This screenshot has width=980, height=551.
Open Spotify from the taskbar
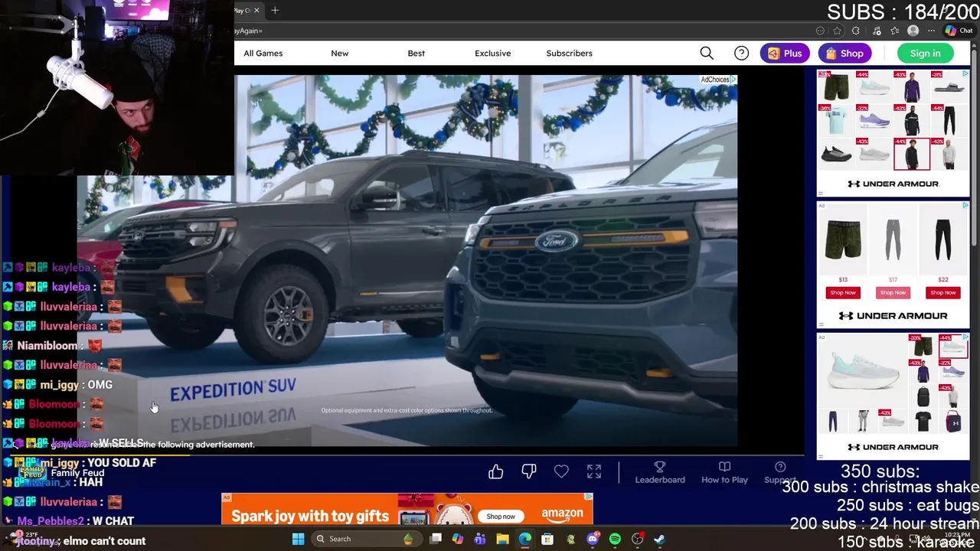(x=615, y=539)
